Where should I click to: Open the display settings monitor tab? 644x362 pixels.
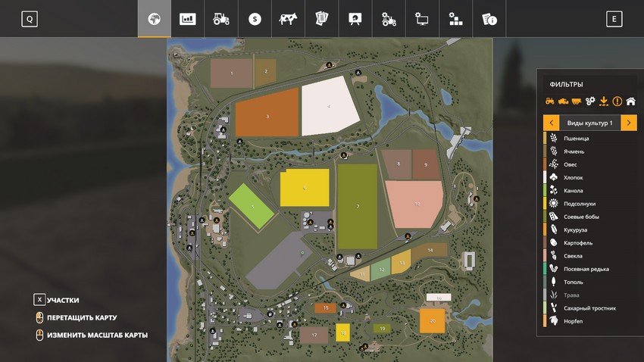pyautogui.click(x=422, y=19)
